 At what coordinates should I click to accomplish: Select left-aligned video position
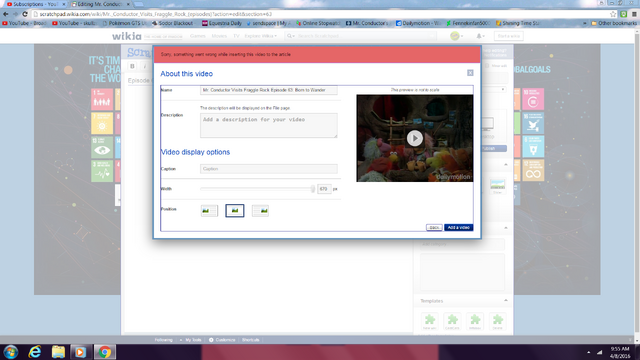(209, 211)
